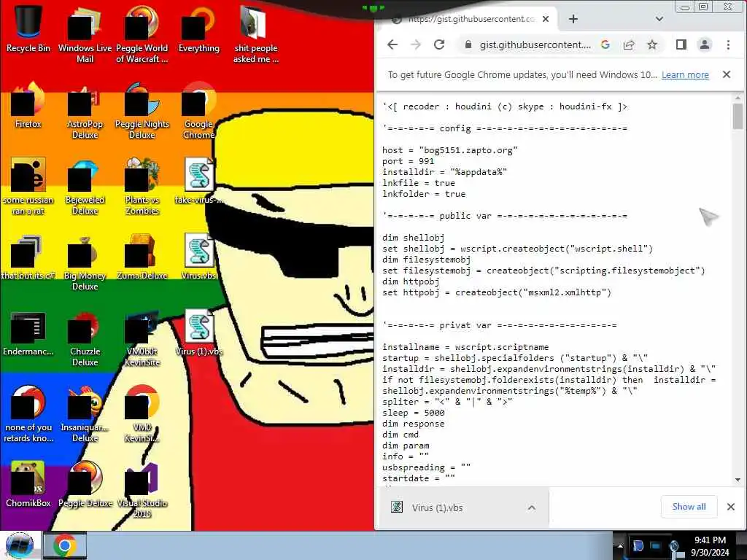Close the gist.githubusercontent tab
This screenshot has width=747, height=560.
coord(546,19)
